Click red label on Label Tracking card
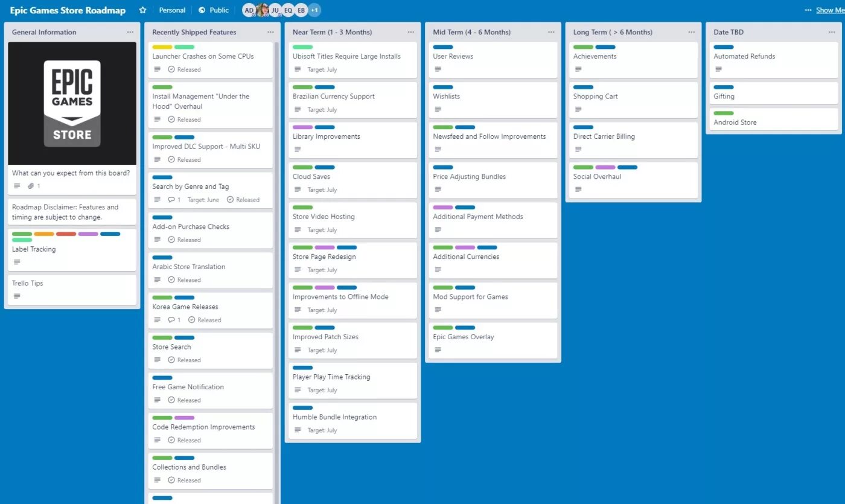Viewport: 845px width, 504px height. [x=66, y=234]
